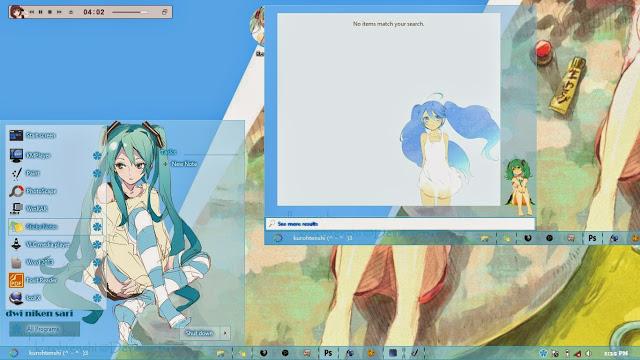Open the volume speaker icon in system tray
This screenshot has height=360, width=640.
[588, 353]
